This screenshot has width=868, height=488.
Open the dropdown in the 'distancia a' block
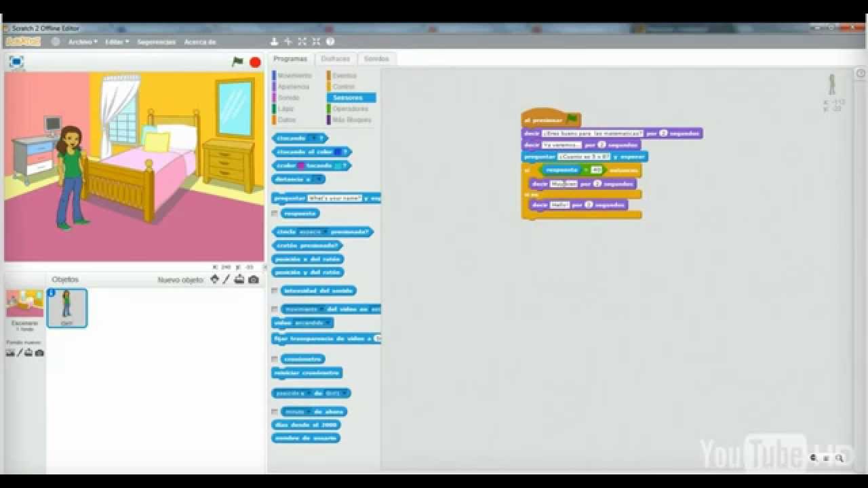click(317, 179)
